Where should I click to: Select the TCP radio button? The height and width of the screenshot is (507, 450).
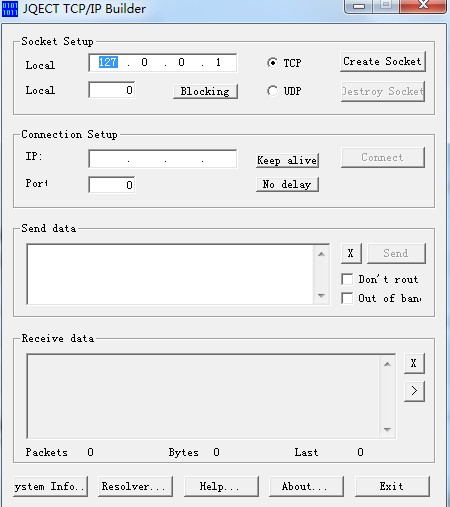[272, 63]
